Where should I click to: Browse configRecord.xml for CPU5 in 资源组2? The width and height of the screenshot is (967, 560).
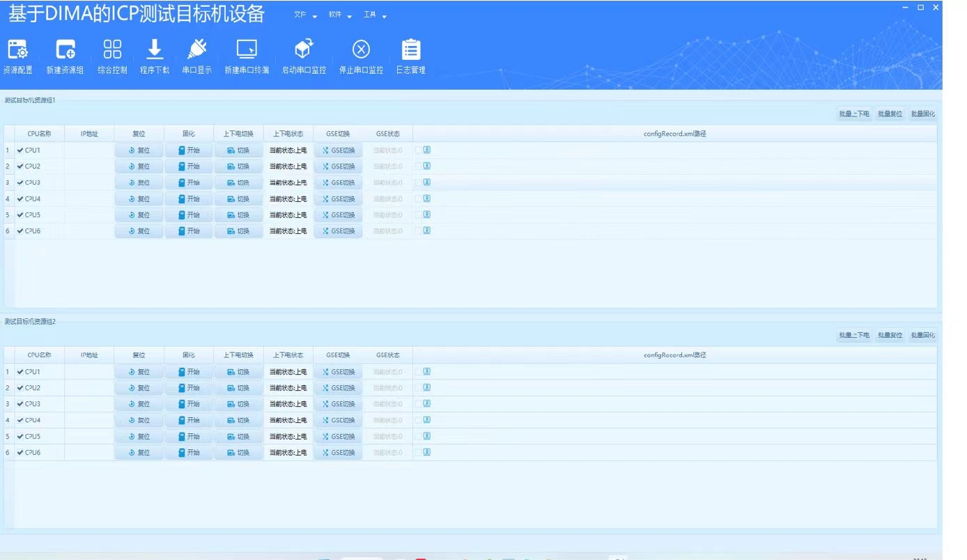[427, 435]
